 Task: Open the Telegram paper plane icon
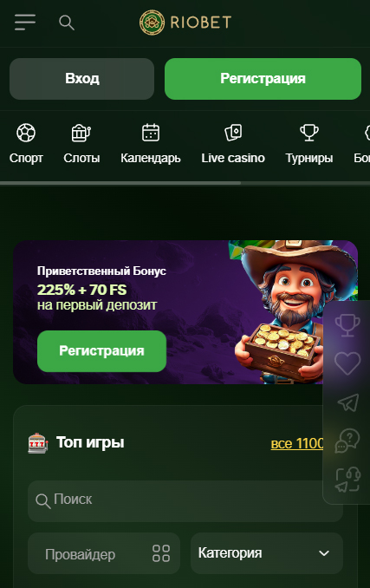click(x=348, y=402)
